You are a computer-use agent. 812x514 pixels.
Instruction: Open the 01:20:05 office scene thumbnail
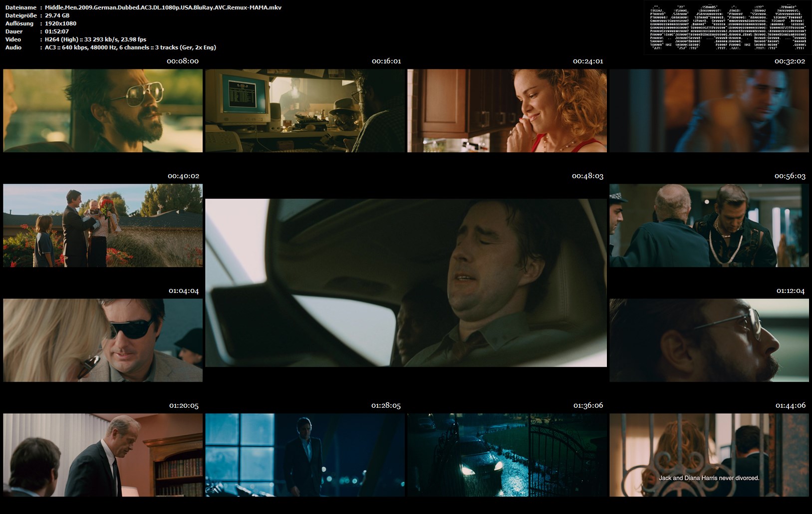point(103,455)
